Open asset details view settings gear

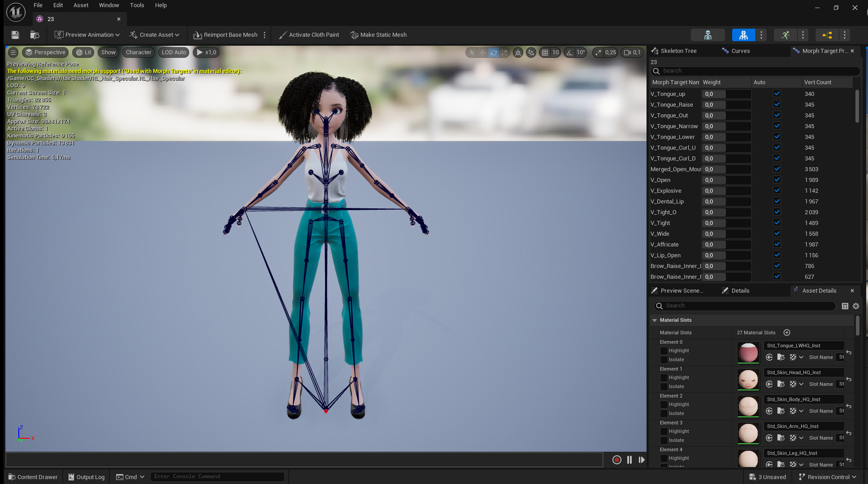tap(856, 306)
